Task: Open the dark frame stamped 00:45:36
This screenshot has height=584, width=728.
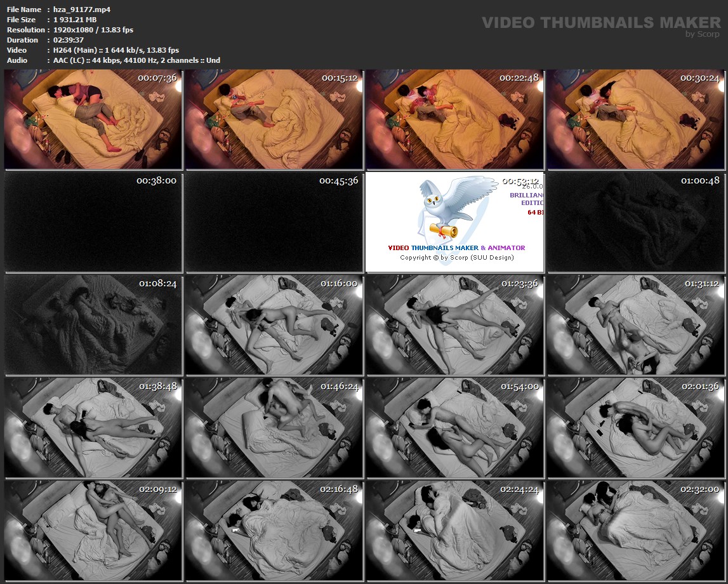Action: (274, 222)
